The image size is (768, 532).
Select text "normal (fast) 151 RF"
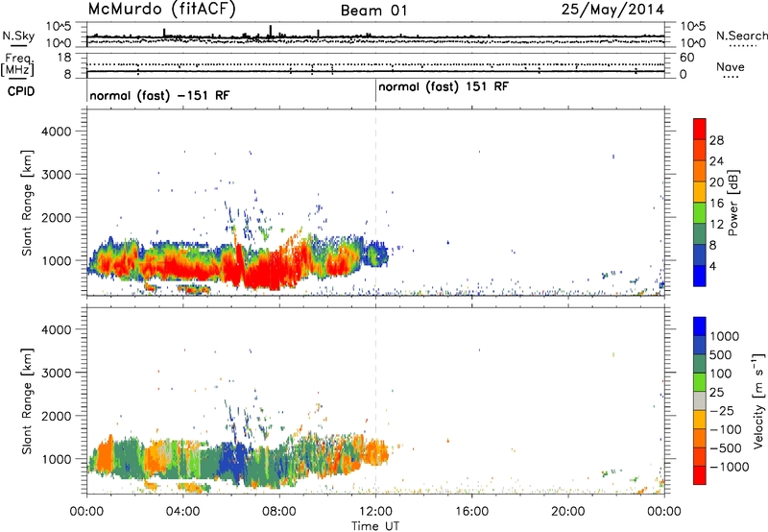pos(444,87)
